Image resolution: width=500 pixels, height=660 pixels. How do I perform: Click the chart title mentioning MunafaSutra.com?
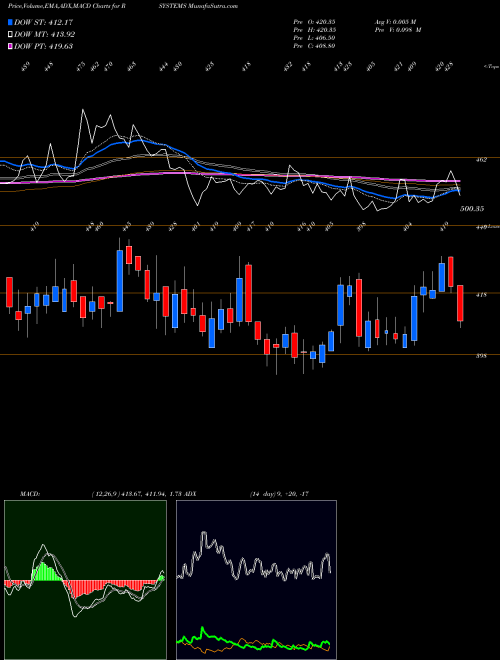pos(123,6)
